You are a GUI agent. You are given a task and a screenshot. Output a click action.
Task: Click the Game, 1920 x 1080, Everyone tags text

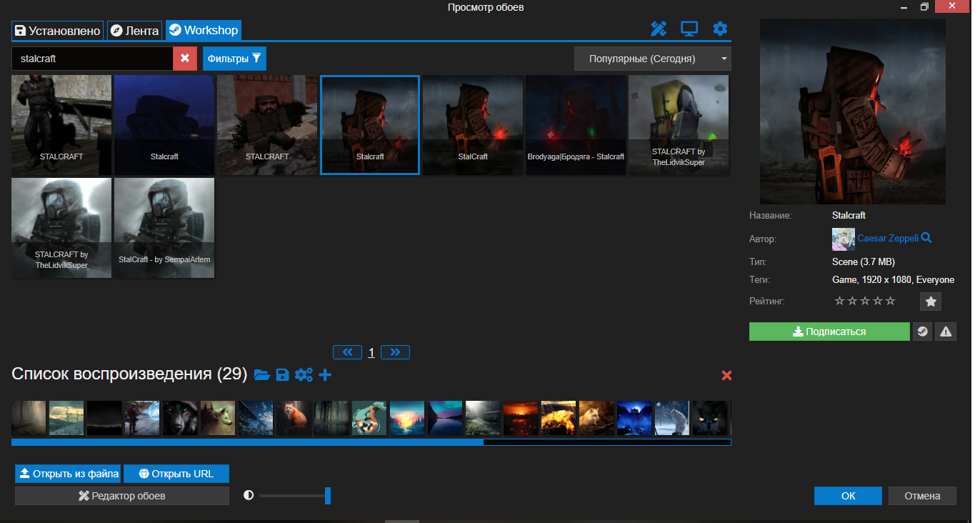coord(893,280)
